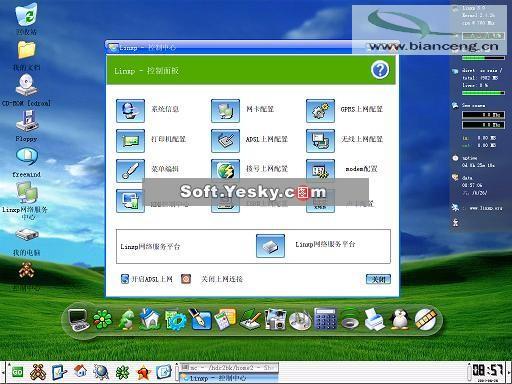Click the document-with-pen taskbar icon
Image resolution: width=512 pixels, height=384 pixels.
(x=59, y=372)
